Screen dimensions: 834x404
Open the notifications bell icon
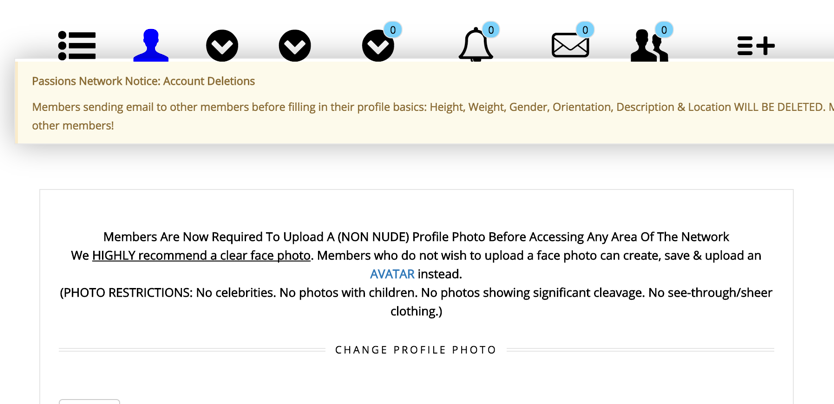pos(475,46)
